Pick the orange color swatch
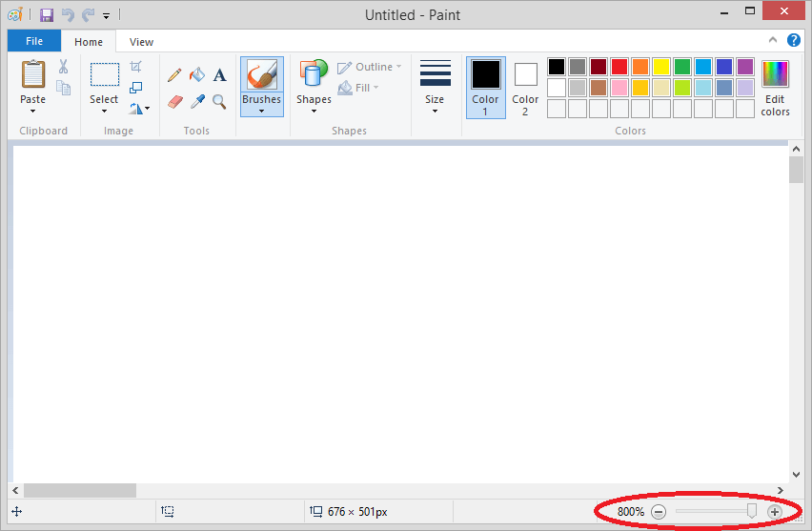 pos(640,67)
